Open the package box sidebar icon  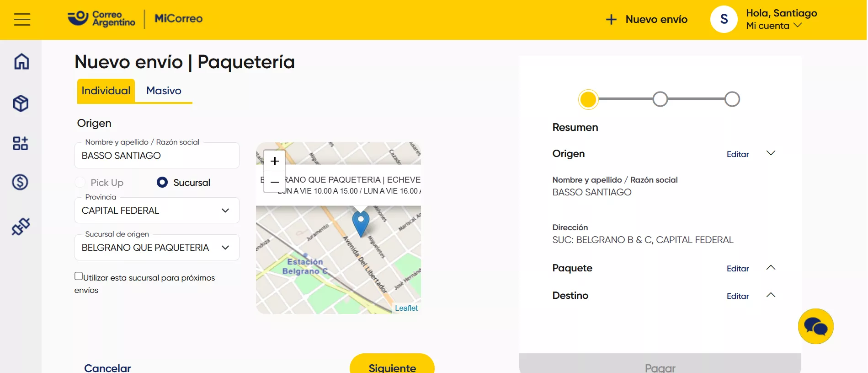click(x=21, y=103)
